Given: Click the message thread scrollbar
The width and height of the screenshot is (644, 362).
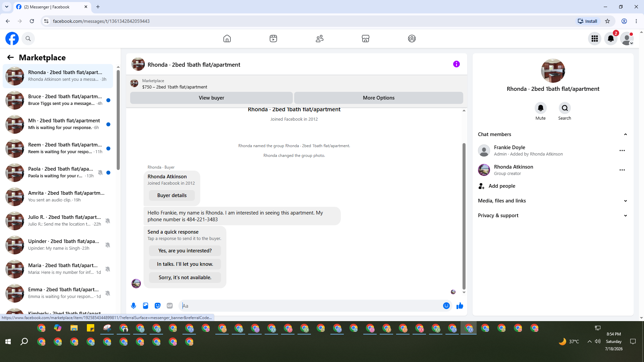Looking at the screenshot, I should 464,216.
